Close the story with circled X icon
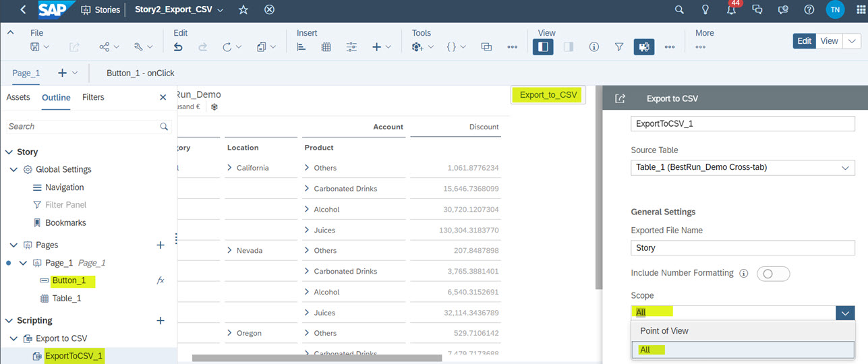Viewport: 868px width, 364px height. tap(269, 9)
